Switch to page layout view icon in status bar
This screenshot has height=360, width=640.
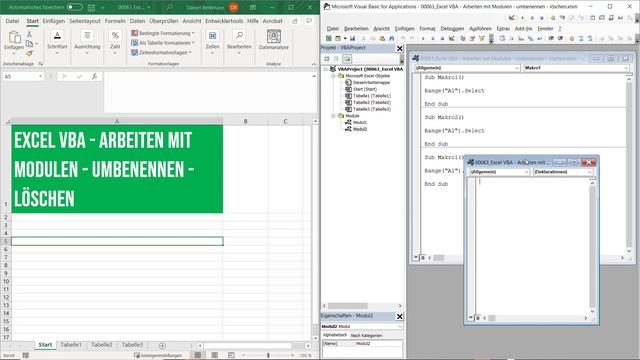214,356
